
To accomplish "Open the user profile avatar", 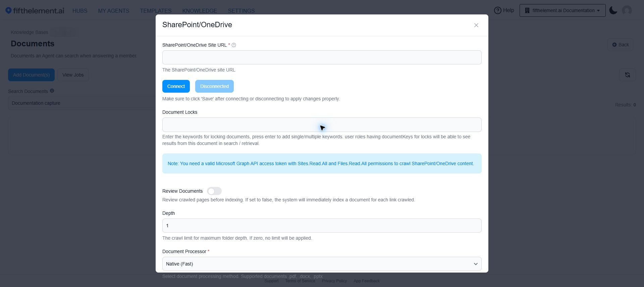I will (627, 10).
